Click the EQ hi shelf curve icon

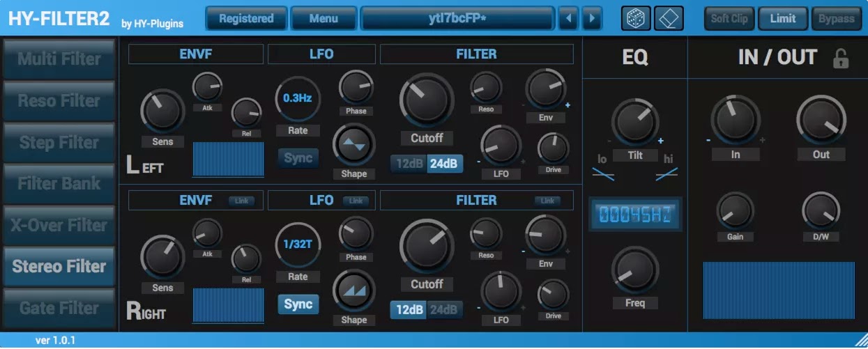pos(667,175)
